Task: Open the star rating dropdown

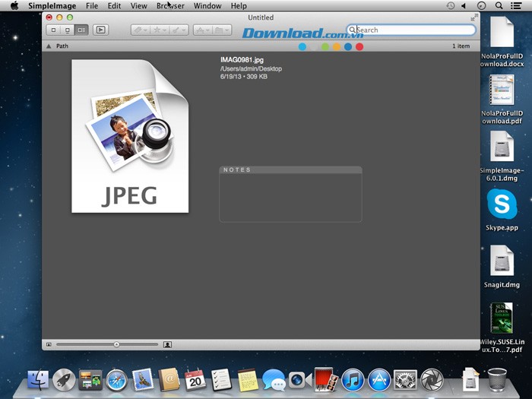Action: pos(159,30)
